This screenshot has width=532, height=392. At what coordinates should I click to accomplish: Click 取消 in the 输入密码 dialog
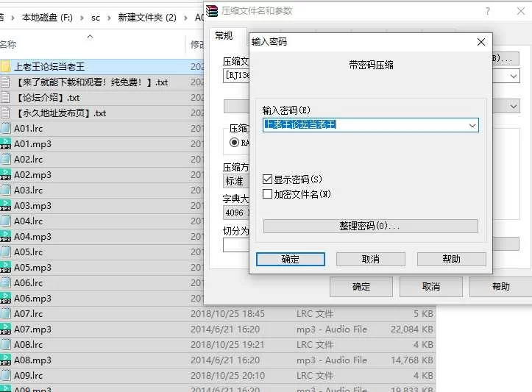click(371, 259)
